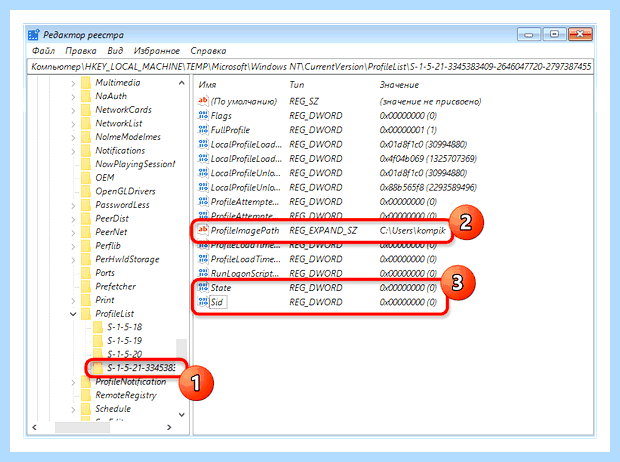Expand the Perflib key
This screenshot has width=620, height=462.
[x=73, y=246]
